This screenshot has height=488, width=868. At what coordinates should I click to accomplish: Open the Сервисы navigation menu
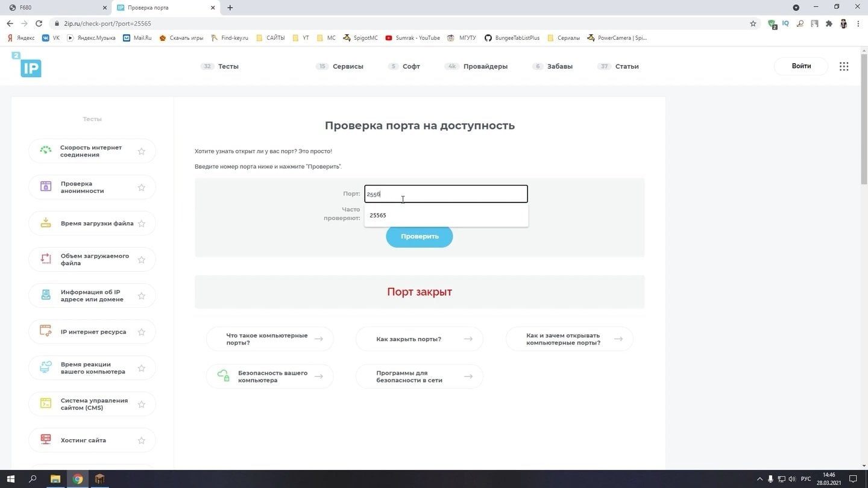coord(348,66)
